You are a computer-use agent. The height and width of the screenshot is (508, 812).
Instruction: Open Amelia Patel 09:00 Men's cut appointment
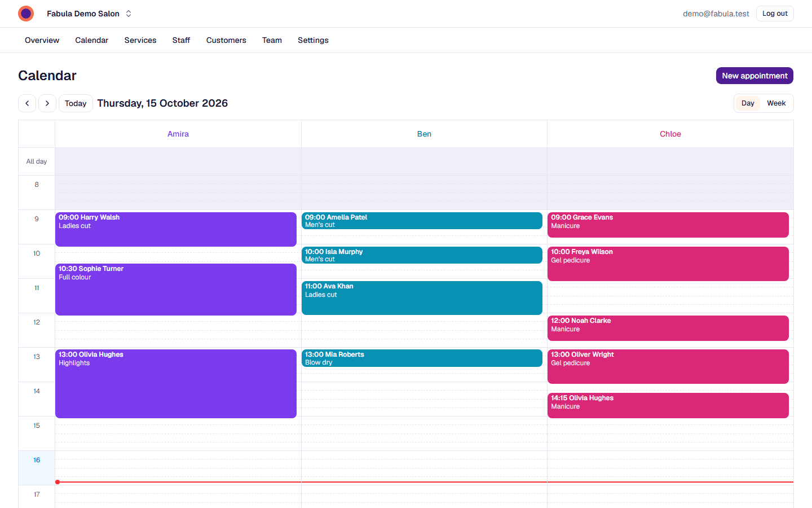point(422,221)
